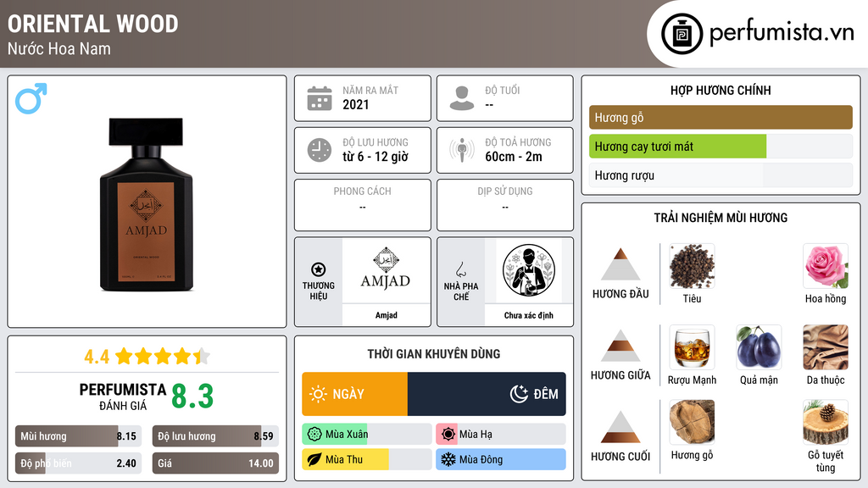Click the sillage icon beside Độ toả hương

click(x=462, y=150)
